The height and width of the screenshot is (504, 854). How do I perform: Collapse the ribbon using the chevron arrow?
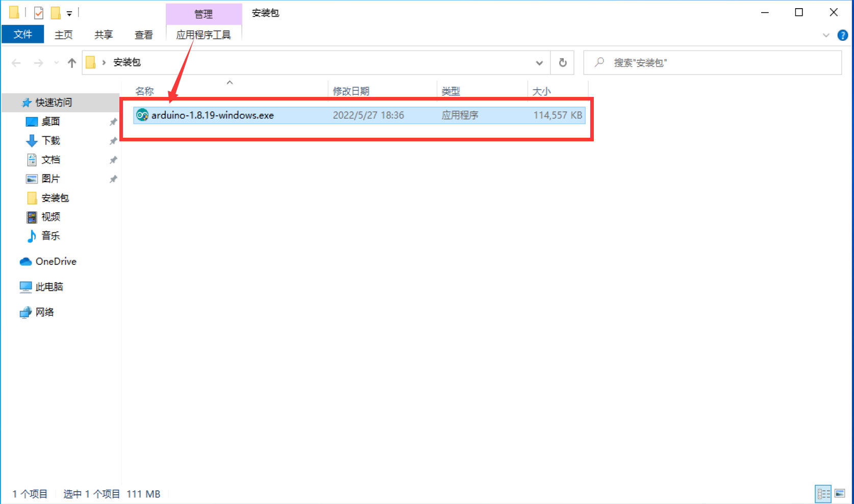click(826, 35)
